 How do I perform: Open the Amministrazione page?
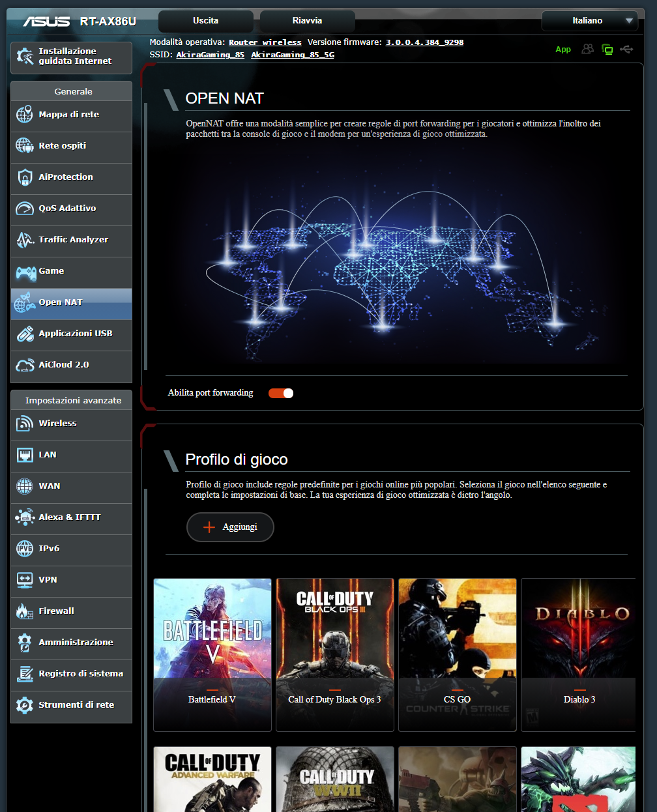pos(71,644)
